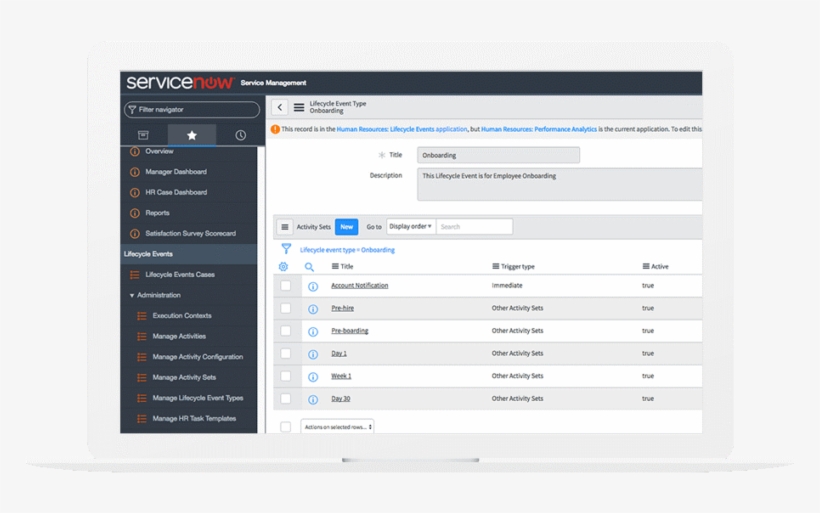Check the Day 1 row checkbox

(286, 354)
